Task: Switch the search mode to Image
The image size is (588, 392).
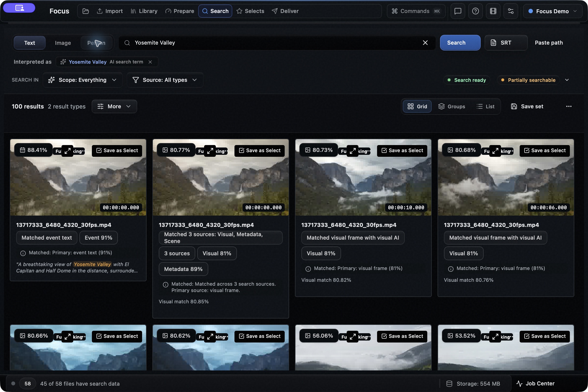Action: [x=63, y=43]
